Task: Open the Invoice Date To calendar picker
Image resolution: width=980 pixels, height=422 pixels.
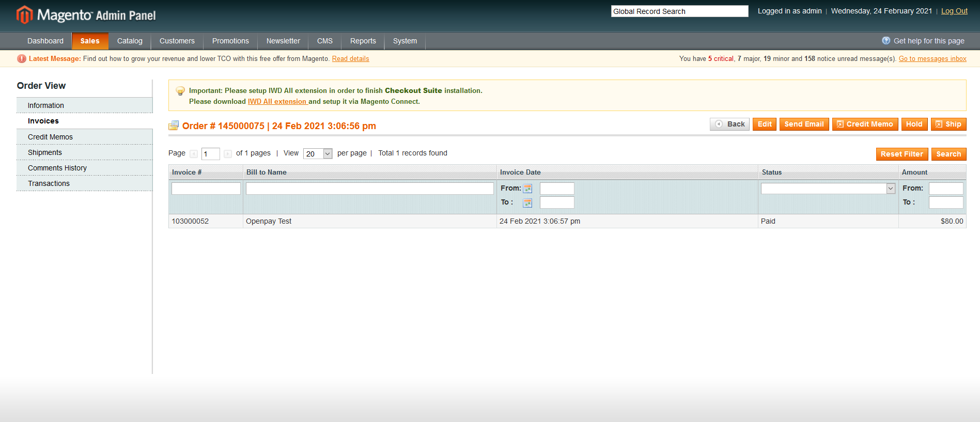Action: click(x=527, y=203)
